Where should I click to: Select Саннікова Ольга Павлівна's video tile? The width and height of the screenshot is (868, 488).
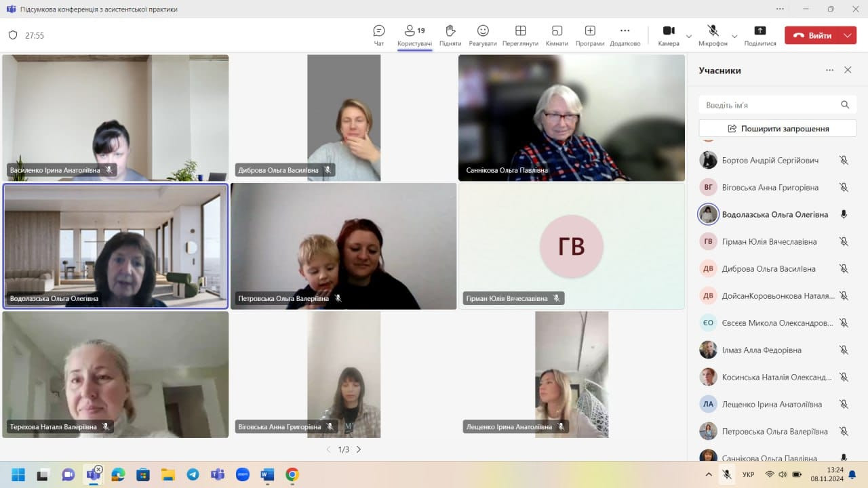pos(572,118)
